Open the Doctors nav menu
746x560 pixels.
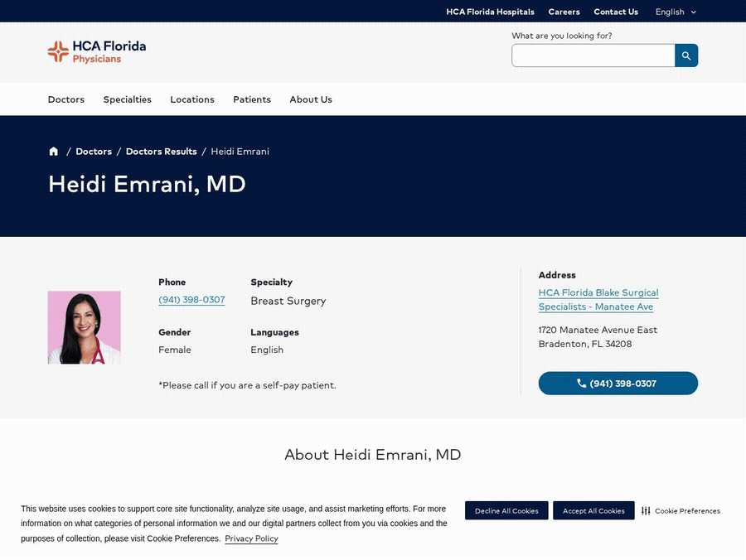[66, 99]
